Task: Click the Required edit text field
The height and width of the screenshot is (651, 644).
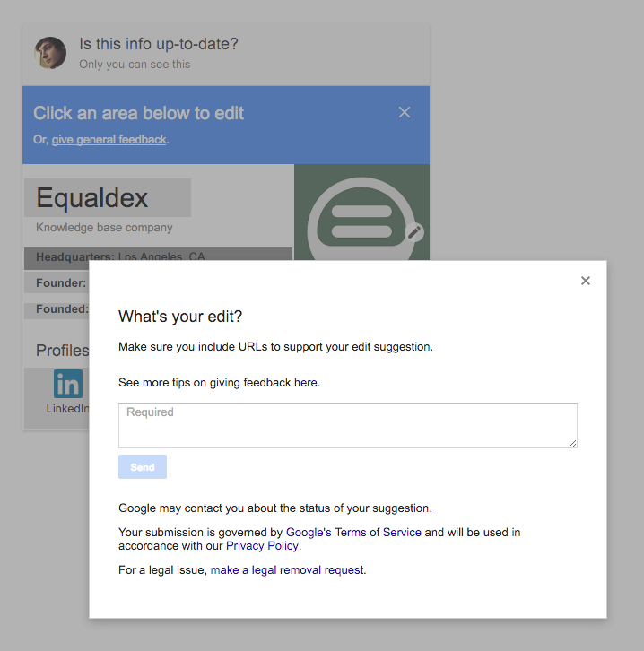Action: point(347,425)
